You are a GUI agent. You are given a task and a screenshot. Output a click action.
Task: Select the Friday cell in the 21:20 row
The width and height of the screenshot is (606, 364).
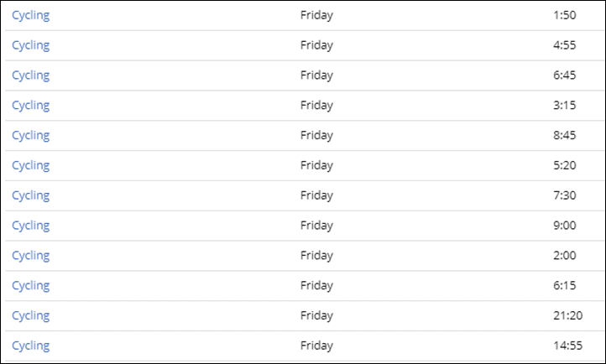pos(316,316)
